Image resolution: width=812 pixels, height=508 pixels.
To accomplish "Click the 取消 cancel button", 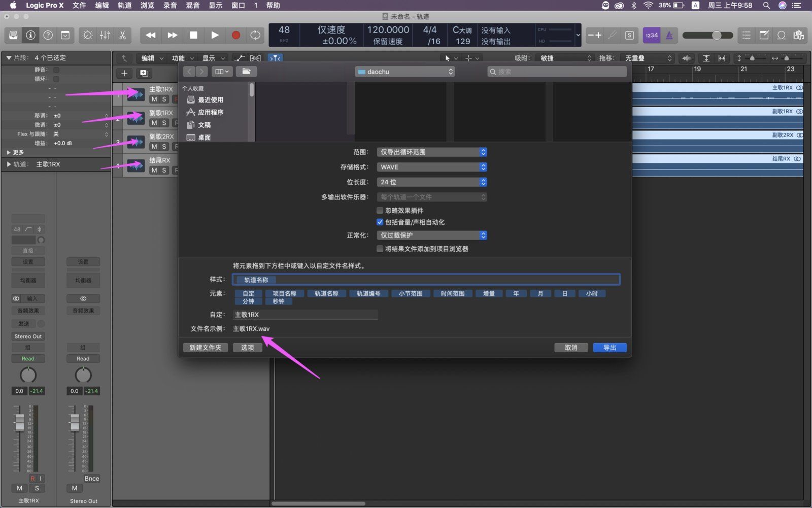I will pos(571,348).
